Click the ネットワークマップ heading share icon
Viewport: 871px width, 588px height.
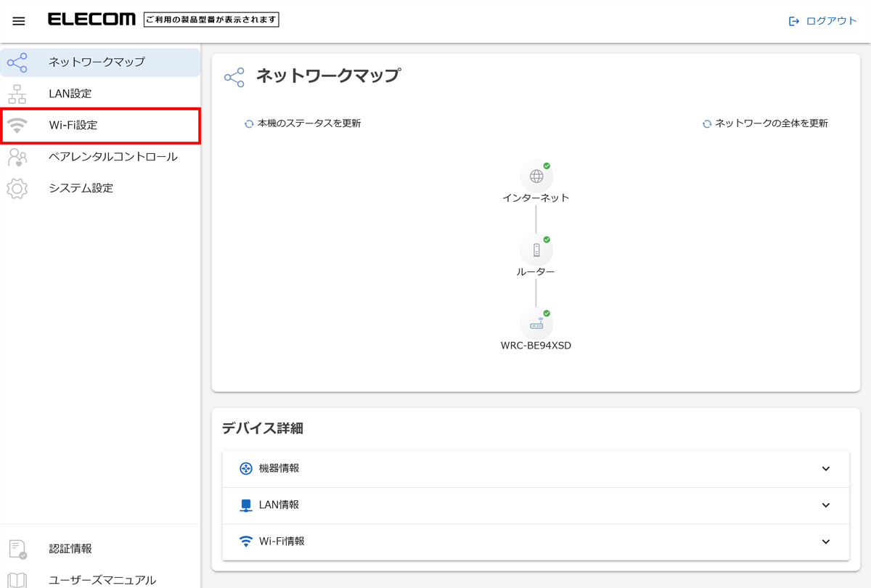coord(234,78)
